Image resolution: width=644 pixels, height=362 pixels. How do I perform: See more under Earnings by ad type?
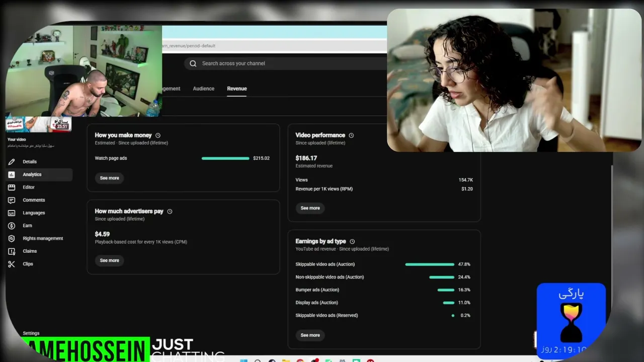pos(310,335)
